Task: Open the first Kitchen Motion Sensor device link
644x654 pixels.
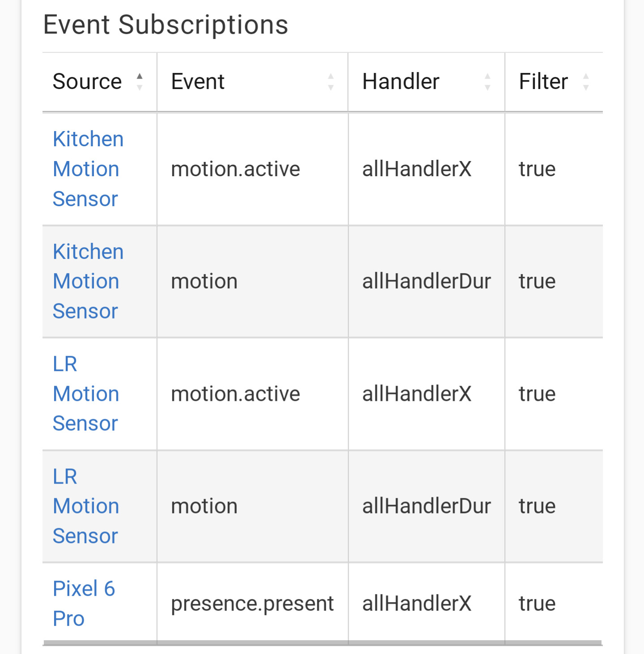Action: tap(88, 169)
